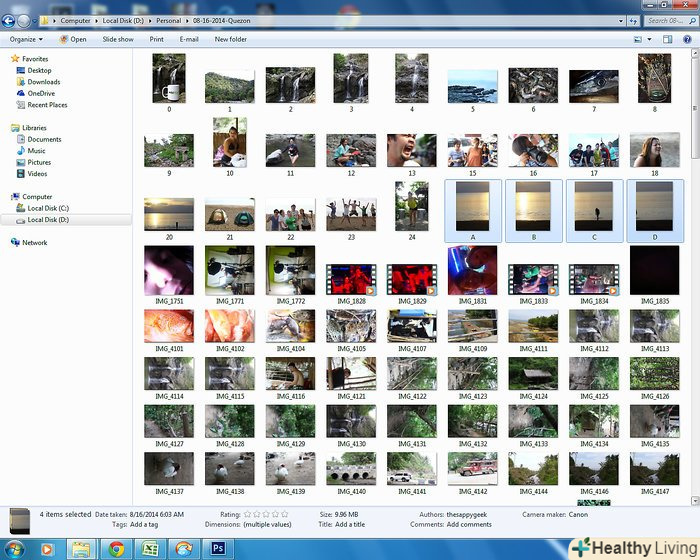Open Photoshop from the taskbar
This screenshot has height=560, width=700.
click(x=218, y=549)
